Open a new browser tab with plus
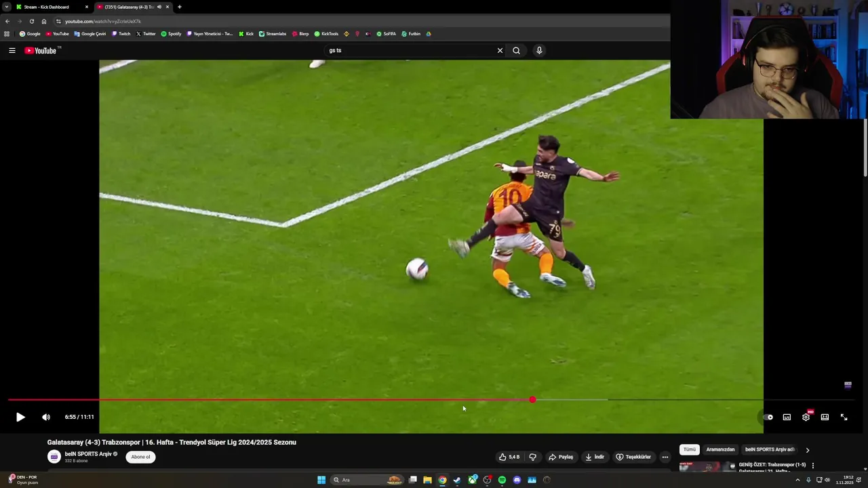Screen dimensions: 868x488 (x=179, y=7)
